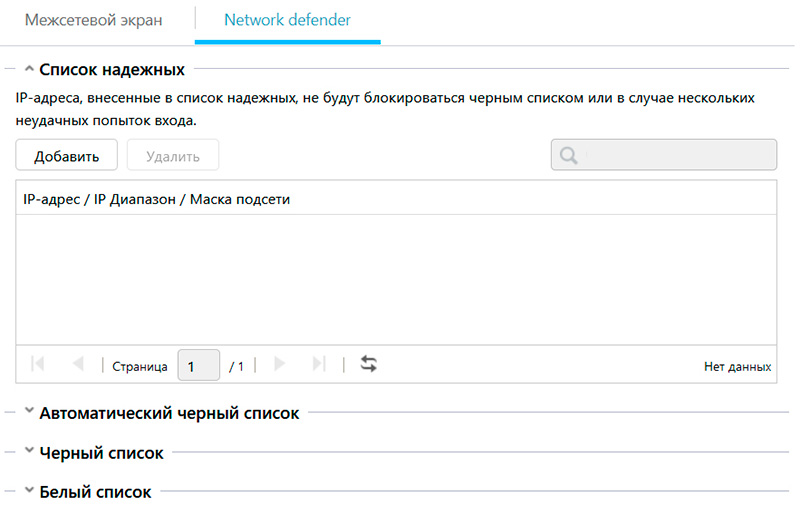Expand the Белый список section
This screenshot has width=800, height=515.
28,491
